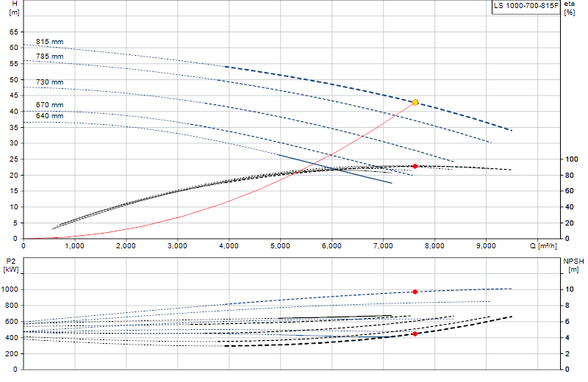This screenshot has height=382, width=588.
Task: Click the yellow duty point marker on the 815 mm curve
Action: pos(415,102)
